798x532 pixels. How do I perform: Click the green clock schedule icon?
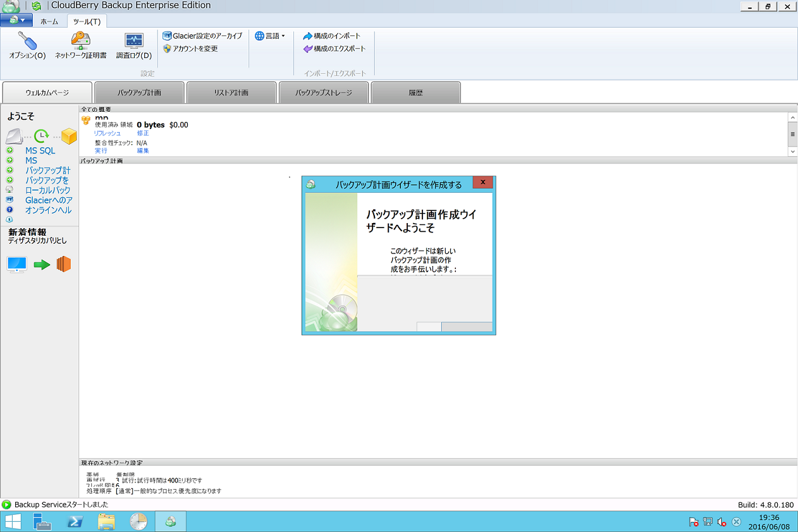point(42,135)
